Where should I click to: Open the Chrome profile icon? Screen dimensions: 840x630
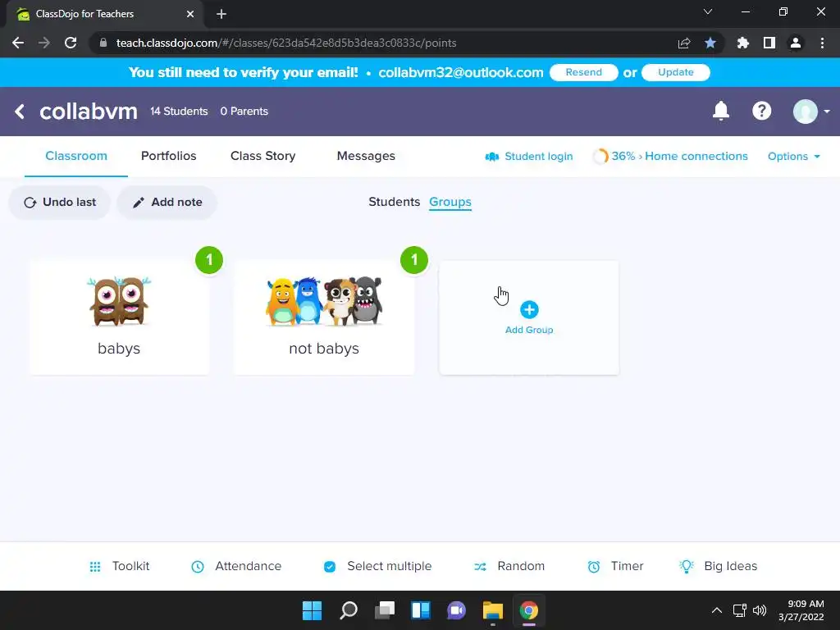(x=796, y=43)
